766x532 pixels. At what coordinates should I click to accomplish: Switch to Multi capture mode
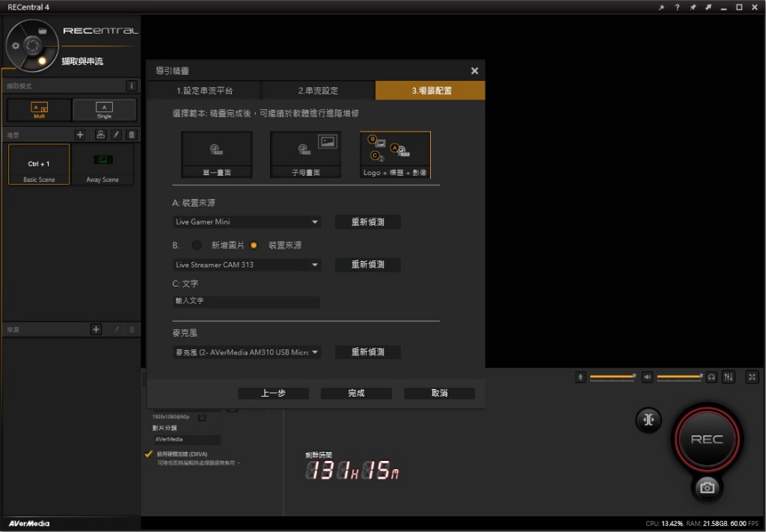39,110
